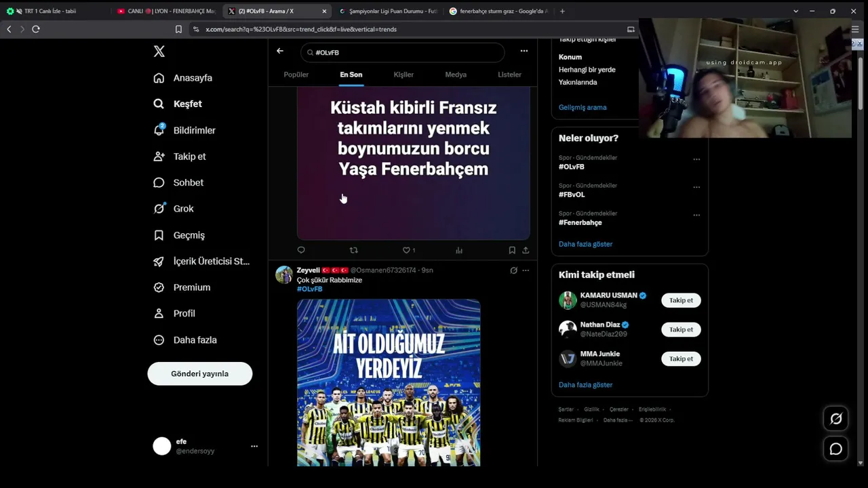Switch to Listeler tab
This screenshot has height=488, width=868.
click(x=509, y=75)
